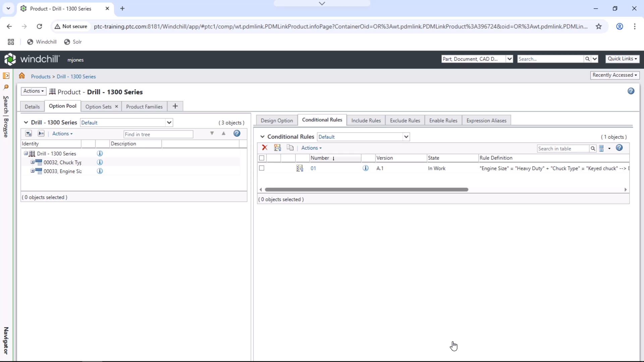This screenshot has height=362, width=644.
Task: Add a new tab with the plus button
Action: click(175, 106)
